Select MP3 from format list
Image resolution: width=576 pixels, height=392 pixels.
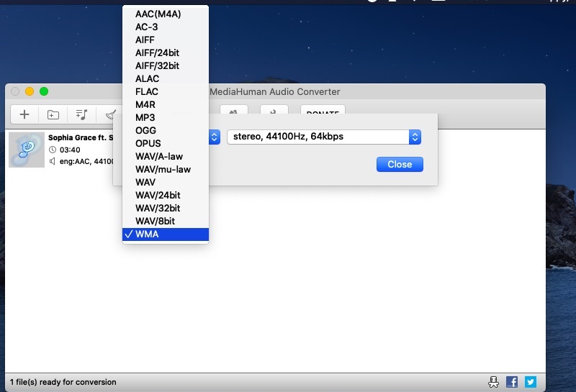tap(166, 117)
